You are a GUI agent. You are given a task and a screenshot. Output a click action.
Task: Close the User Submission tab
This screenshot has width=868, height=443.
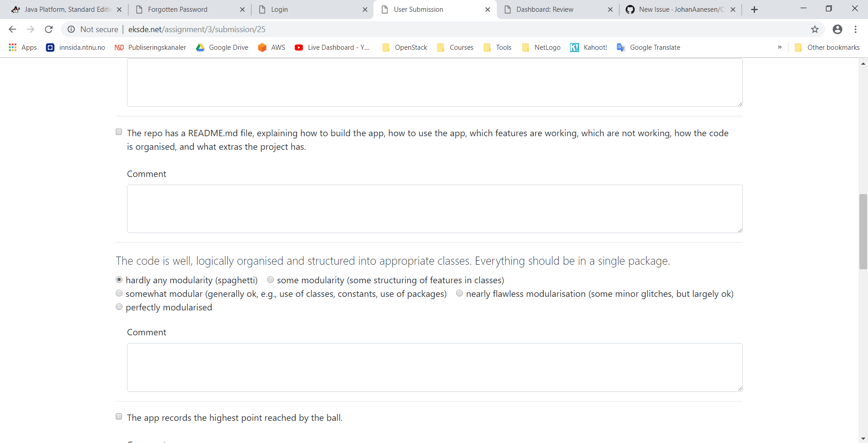click(487, 10)
